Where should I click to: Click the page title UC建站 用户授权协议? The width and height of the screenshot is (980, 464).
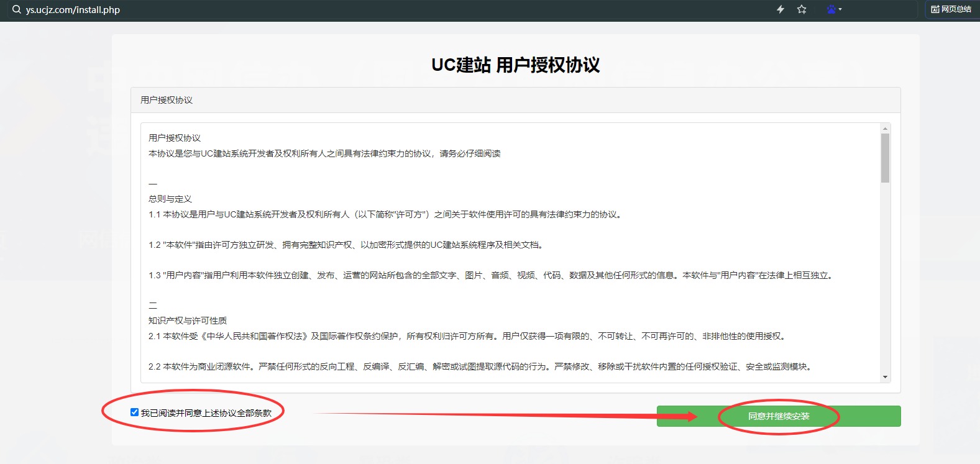(x=516, y=65)
